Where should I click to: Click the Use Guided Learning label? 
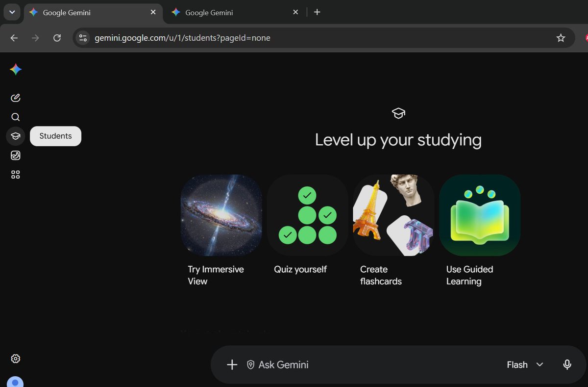click(x=469, y=275)
